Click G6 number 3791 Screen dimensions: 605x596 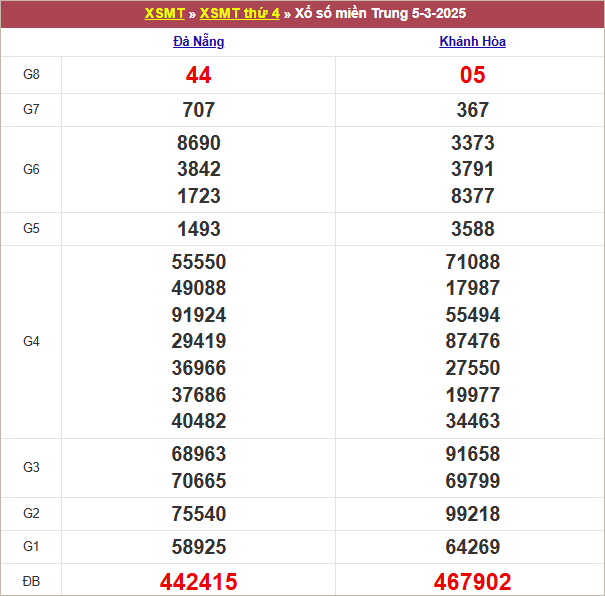(473, 169)
